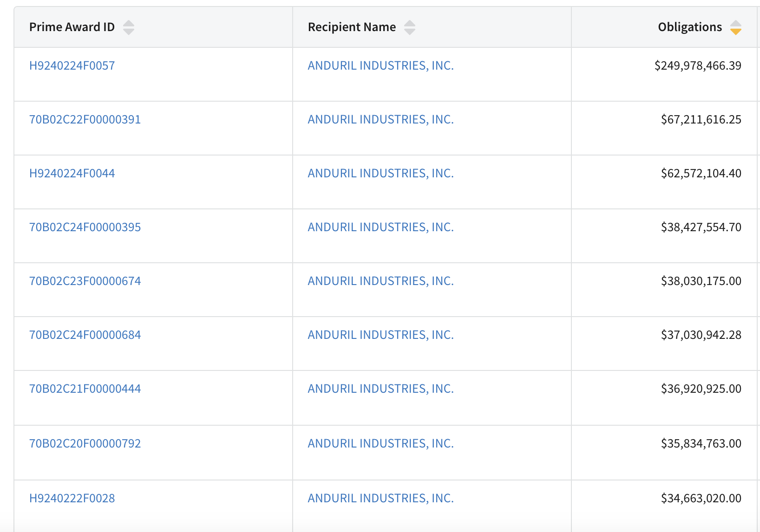The height and width of the screenshot is (532, 760).
Task: Select the $38,427,554.70 obligation value
Action: pyautogui.click(x=701, y=227)
